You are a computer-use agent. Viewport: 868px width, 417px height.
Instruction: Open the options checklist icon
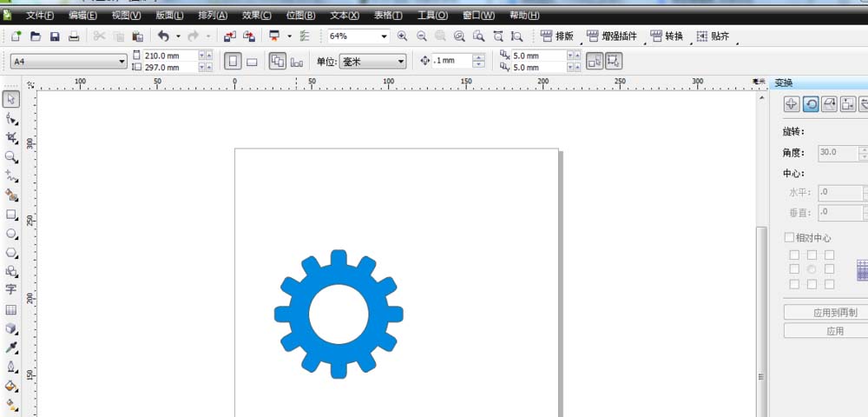[305, 36]
